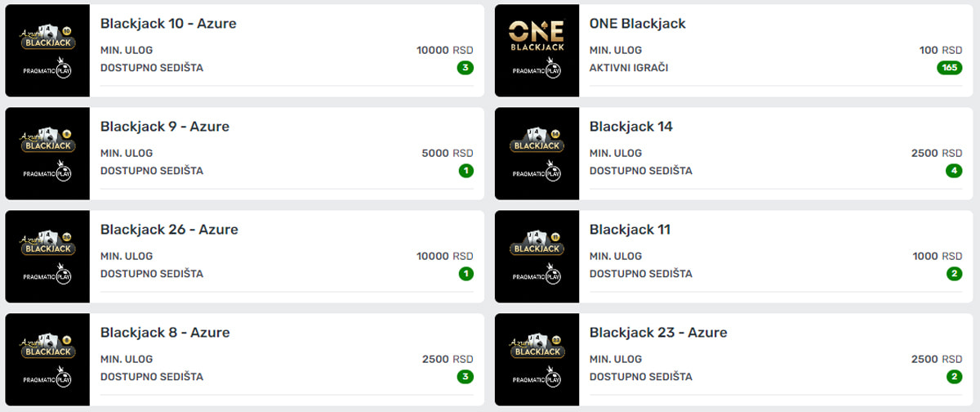Click the Blackjack 26 - Azure title

[x=169, y=230]
